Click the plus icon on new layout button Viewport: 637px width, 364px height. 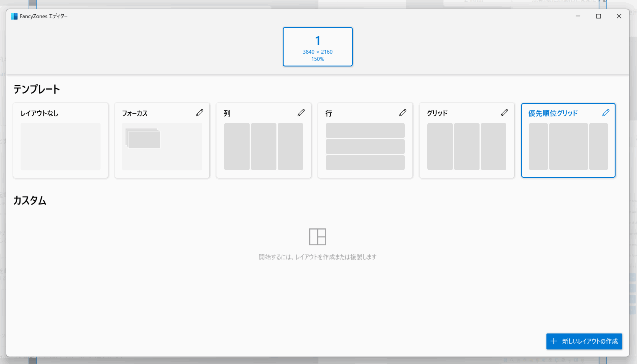pos(554,341)
